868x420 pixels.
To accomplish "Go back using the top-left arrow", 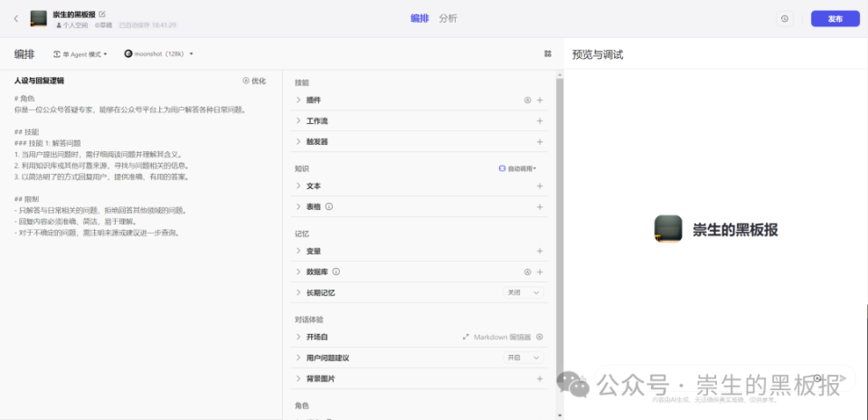I will (16, 18).
